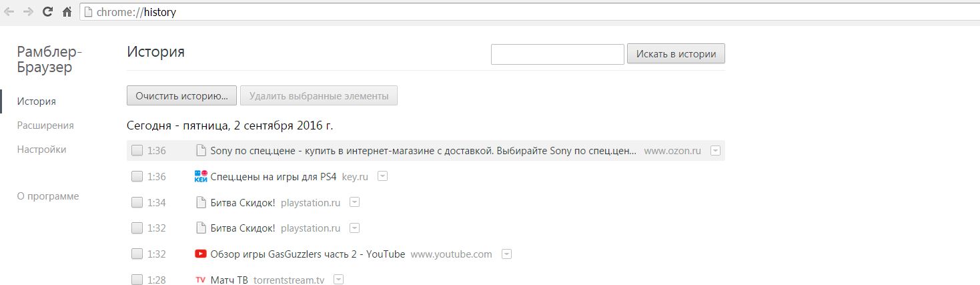Click the page icon beside Sony ozon.ru entry
Viewport: 980px width, 285px height.
click(200, 151)
